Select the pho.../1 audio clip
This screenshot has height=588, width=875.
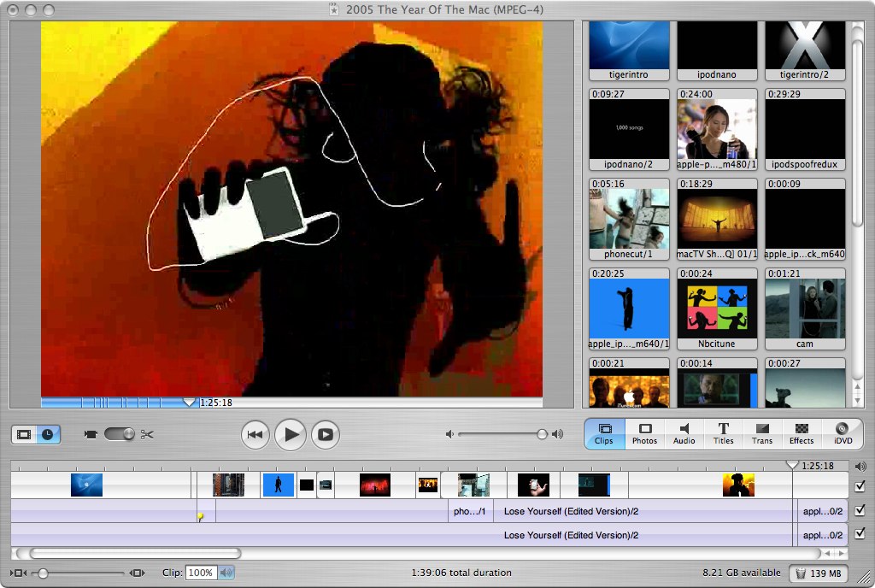pos(470,511)
